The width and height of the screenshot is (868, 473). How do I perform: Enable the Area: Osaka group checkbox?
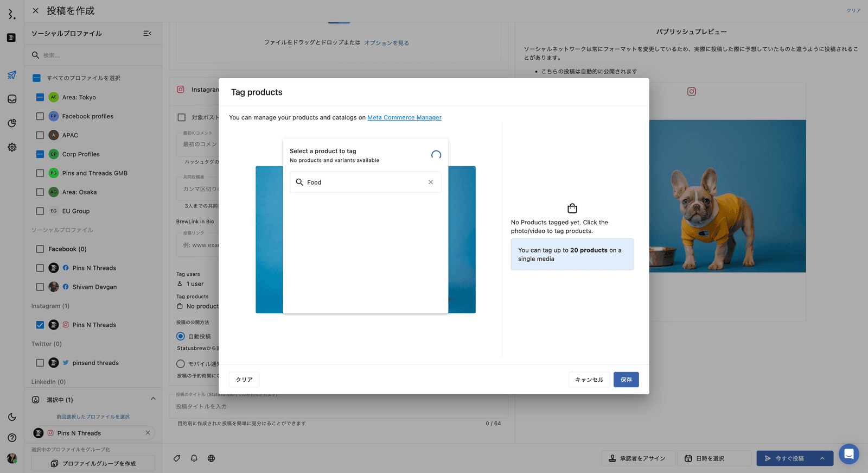point(40,192)
